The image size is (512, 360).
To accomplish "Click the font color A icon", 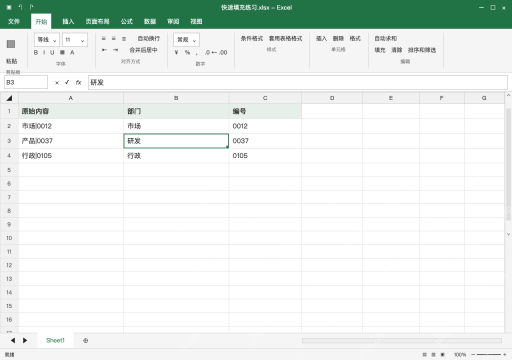I will click(72, 52).
